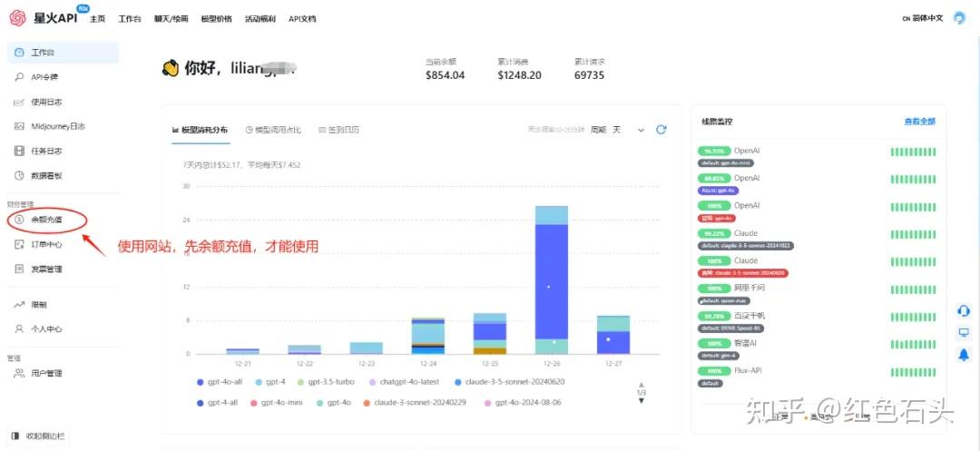980x451 pixels.
Task: Open customer service headset icon
Action: point(964,310)
